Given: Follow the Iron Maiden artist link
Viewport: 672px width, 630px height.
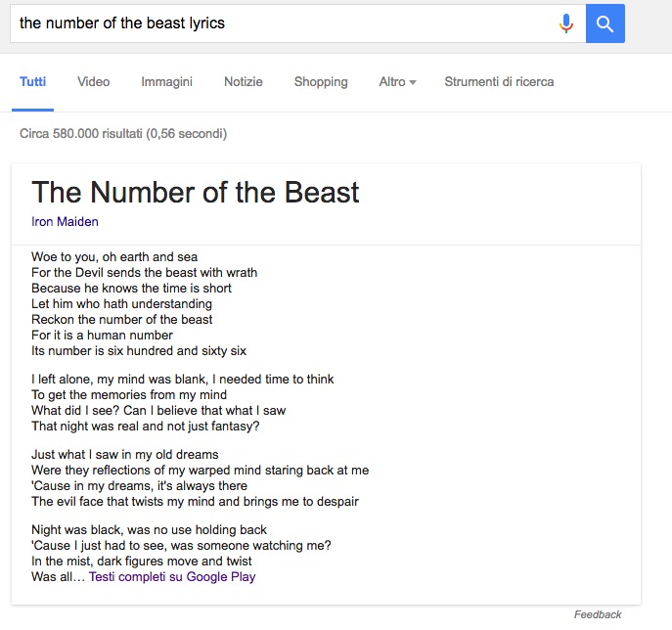Looking at the screenshot, I should [65, 222].
